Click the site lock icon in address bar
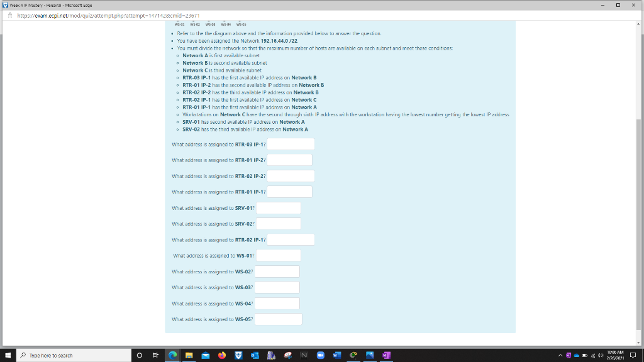The height and width of the screenshot is (362, 644). (x=10, y=16)
